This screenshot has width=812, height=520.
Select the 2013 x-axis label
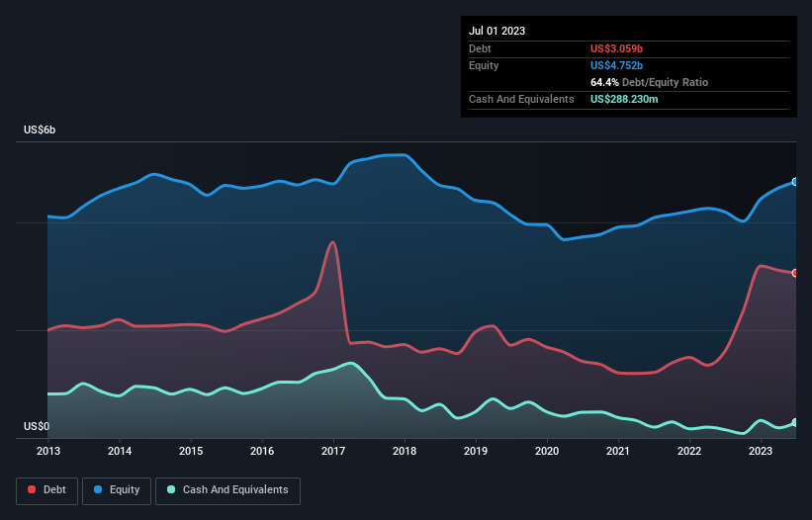[x=48, y=451]
